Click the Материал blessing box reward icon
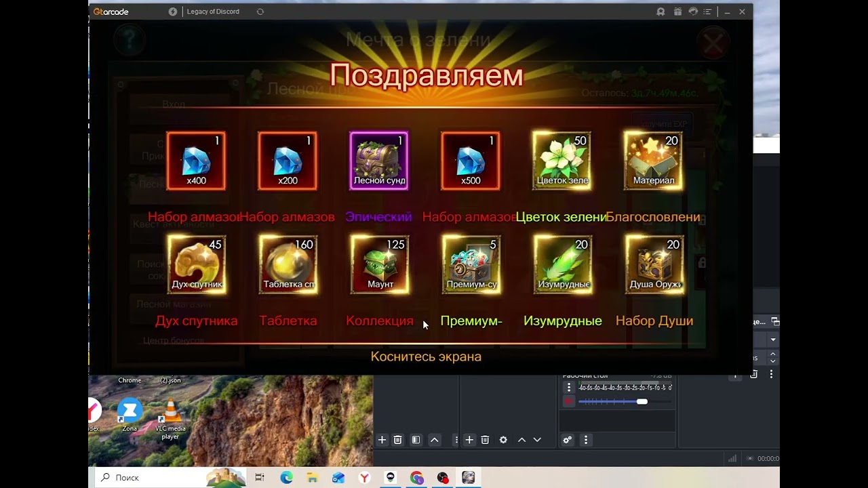The image size is (868, 488). [x=654, y=161]
